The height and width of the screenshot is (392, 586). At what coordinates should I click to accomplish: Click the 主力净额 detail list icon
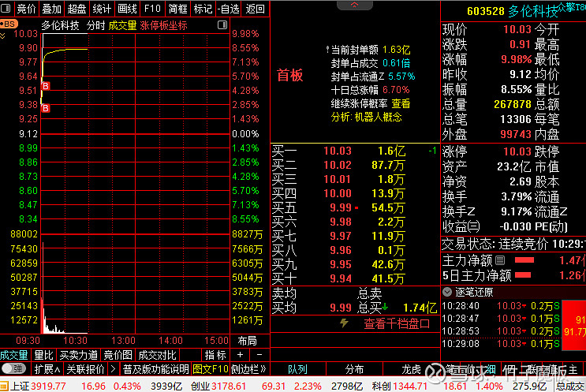500,260
